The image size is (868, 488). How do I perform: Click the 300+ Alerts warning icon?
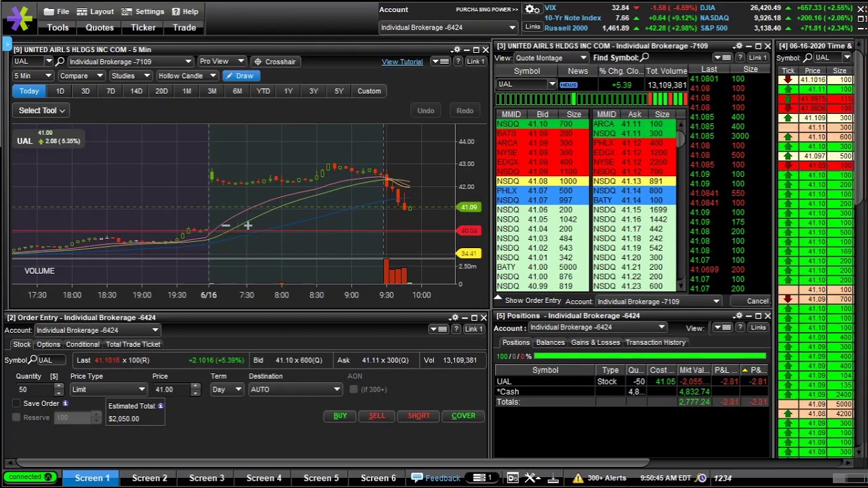[x=578, y=478]
